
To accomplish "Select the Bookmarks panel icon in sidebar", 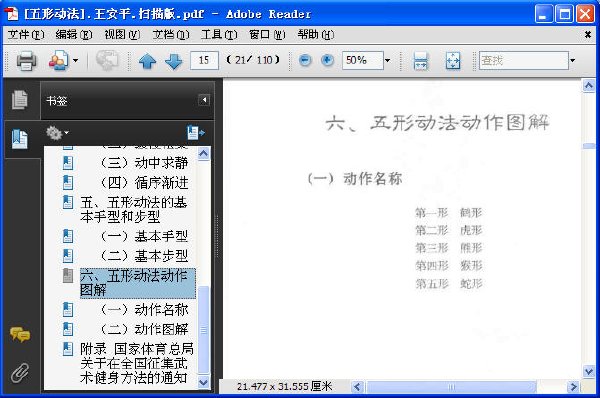I will (x=20, y=139).
